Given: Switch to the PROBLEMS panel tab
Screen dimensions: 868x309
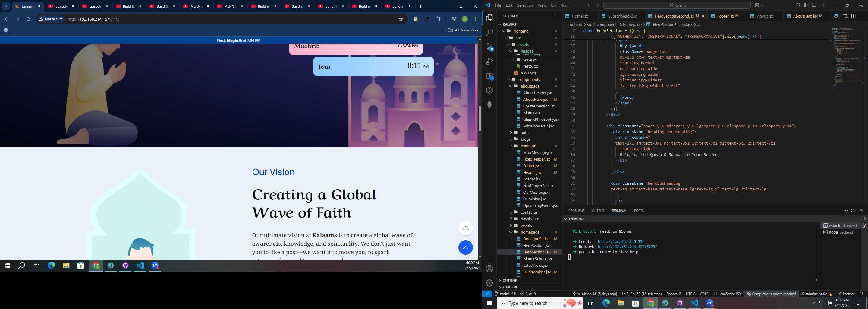Looking at the screenshot, I should coord(576,211).
